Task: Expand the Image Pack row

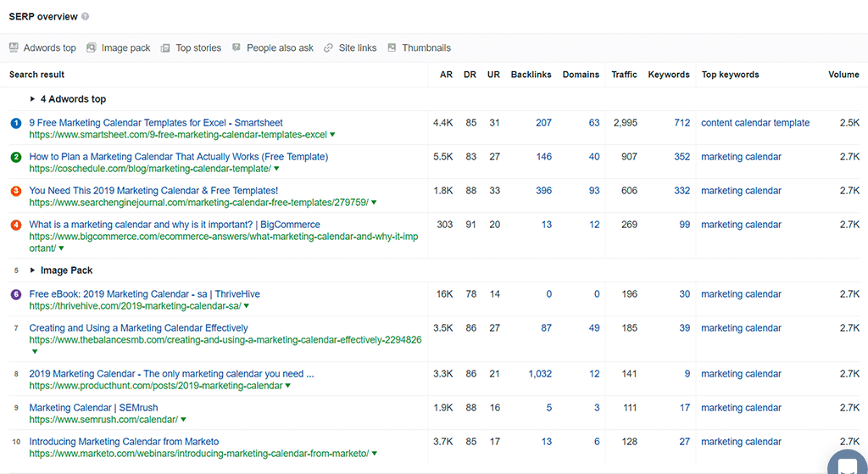Action: [33, 270]
